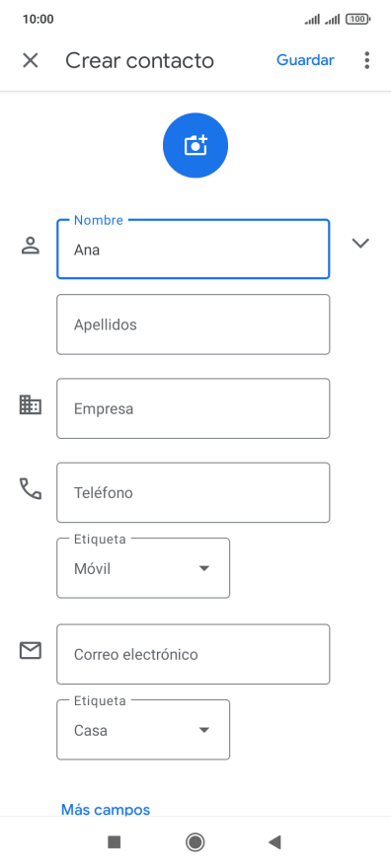Focus the Teléfono input field
This screenshot has height=868, width=391.
point(194,492)
